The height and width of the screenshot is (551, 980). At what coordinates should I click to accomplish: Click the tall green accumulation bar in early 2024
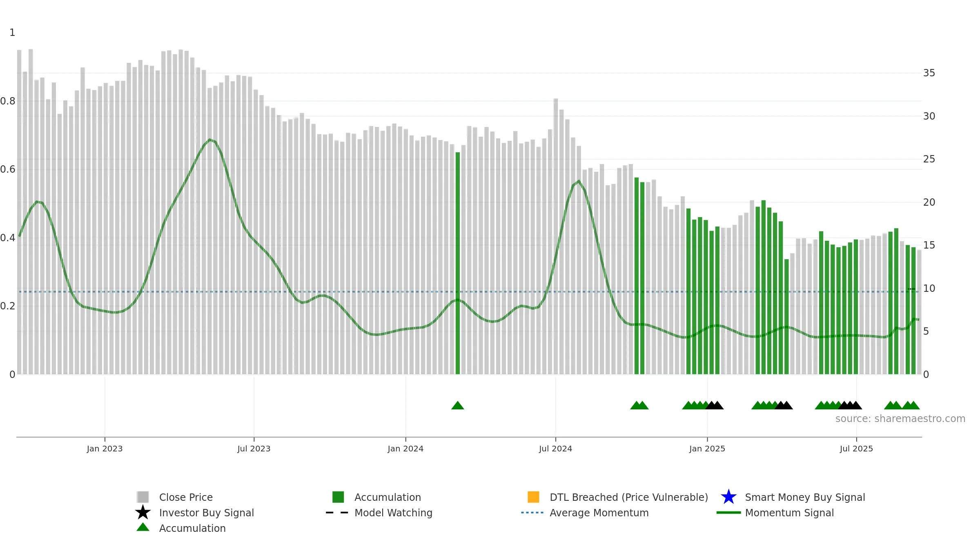click(x=458, y=263)
